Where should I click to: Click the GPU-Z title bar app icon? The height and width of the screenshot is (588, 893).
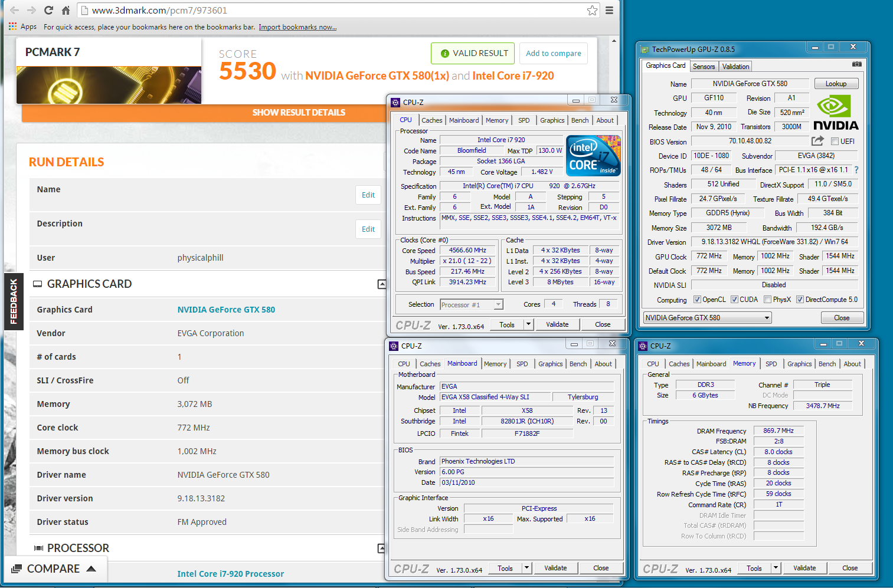point(645,49)
